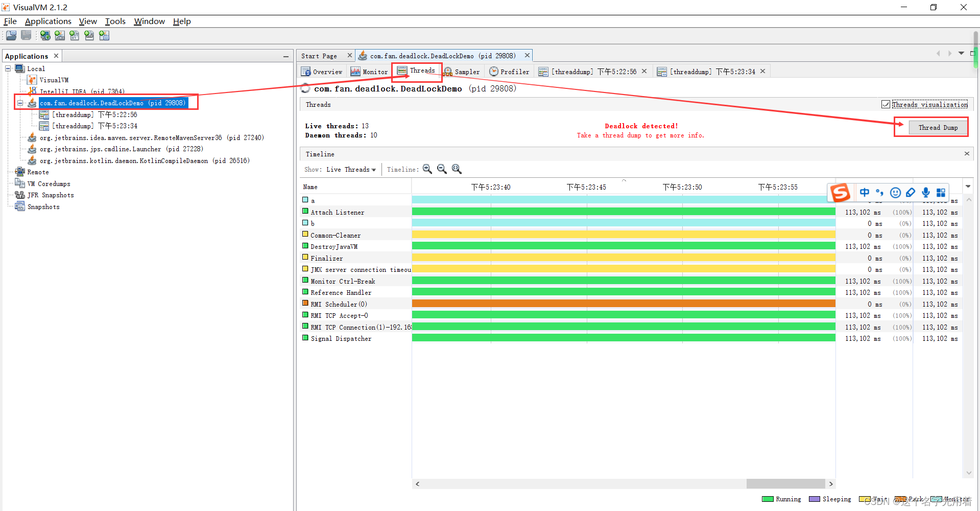This screenshot has height=511, width=980.
Task: Click the VM Coredumps node icon
Action: click(x=20, y=183)
